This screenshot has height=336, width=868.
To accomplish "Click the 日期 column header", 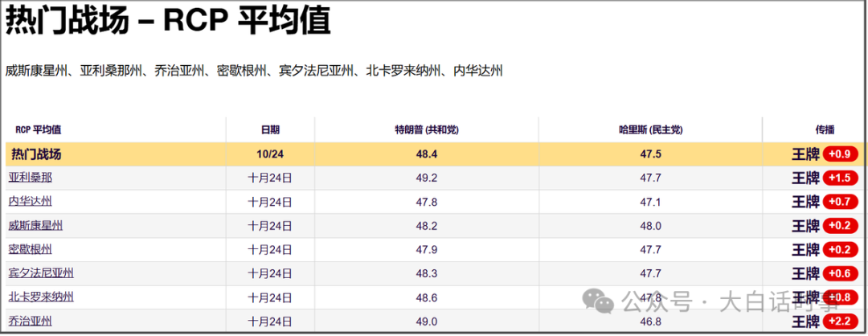I will [x=270, y=130].
